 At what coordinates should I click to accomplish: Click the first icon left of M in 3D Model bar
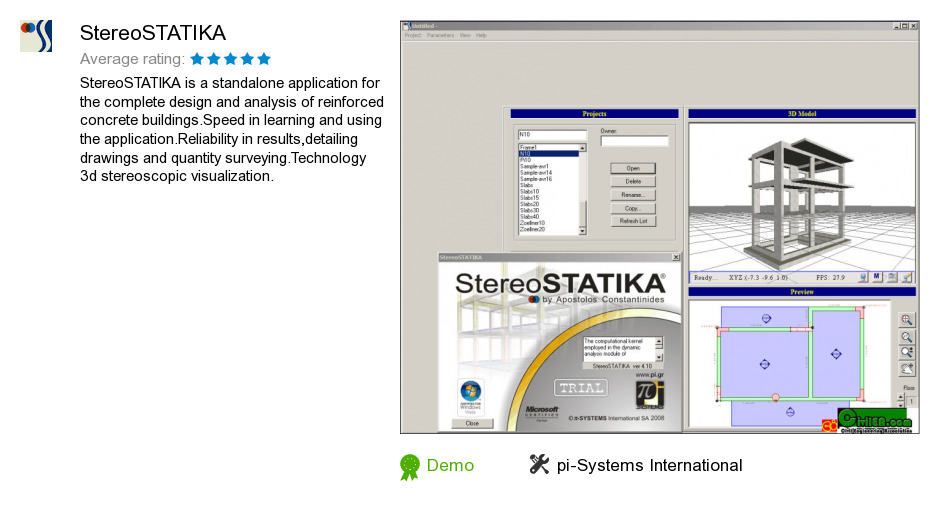(x=863, y=277)
